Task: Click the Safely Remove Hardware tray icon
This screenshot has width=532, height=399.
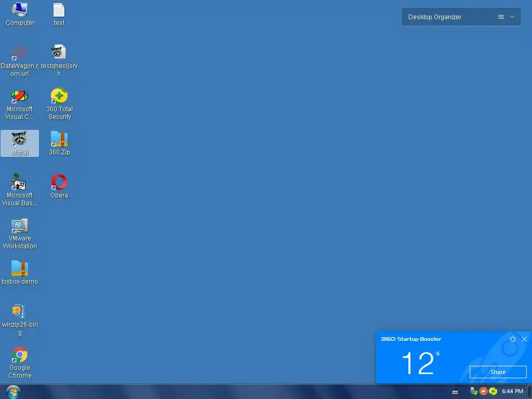Action: [x=474, y=391]
